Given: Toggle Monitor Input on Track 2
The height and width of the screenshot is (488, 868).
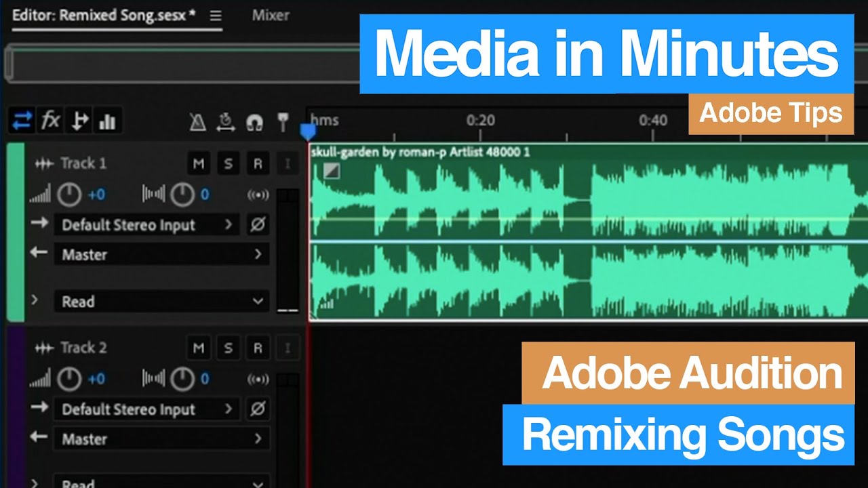Looking at the screenshot, I should click(288, 348).
